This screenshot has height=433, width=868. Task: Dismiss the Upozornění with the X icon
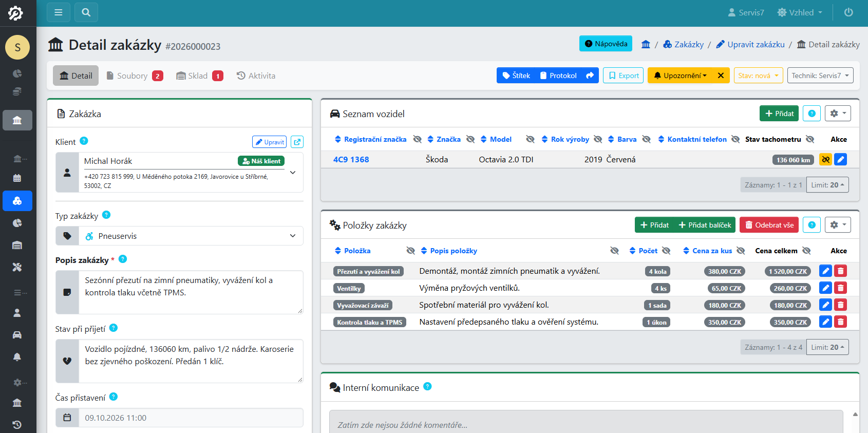tap(721, 76)
